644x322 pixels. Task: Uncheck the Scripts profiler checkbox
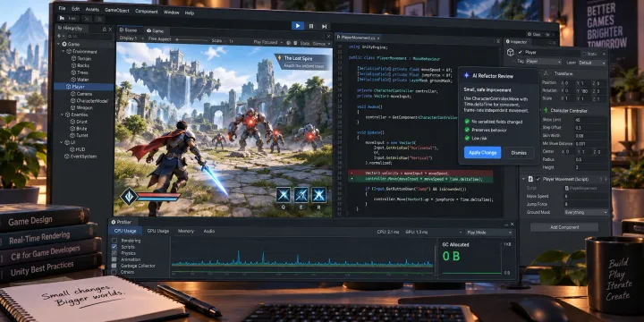pyautogui.click(x=114, y=247)
